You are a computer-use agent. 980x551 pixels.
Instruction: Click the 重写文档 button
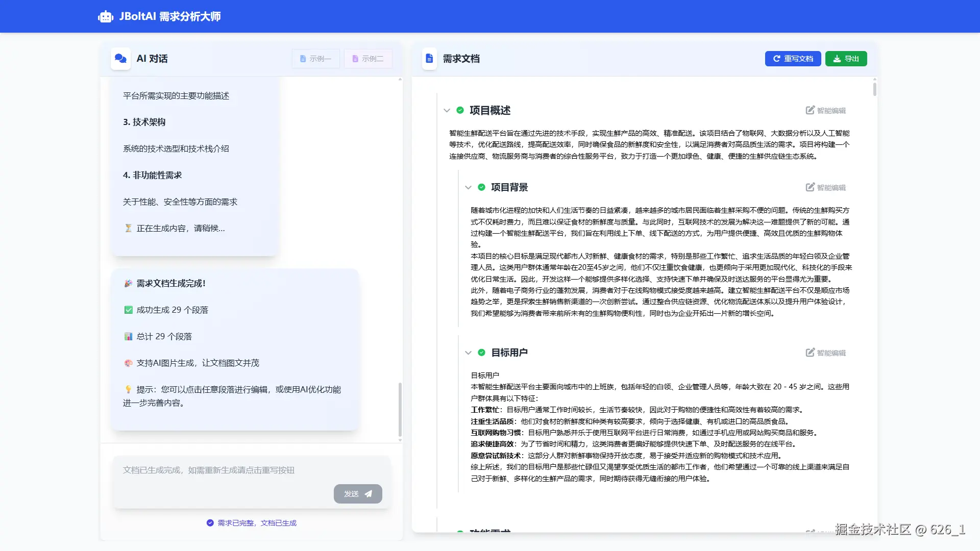(793, 59)
